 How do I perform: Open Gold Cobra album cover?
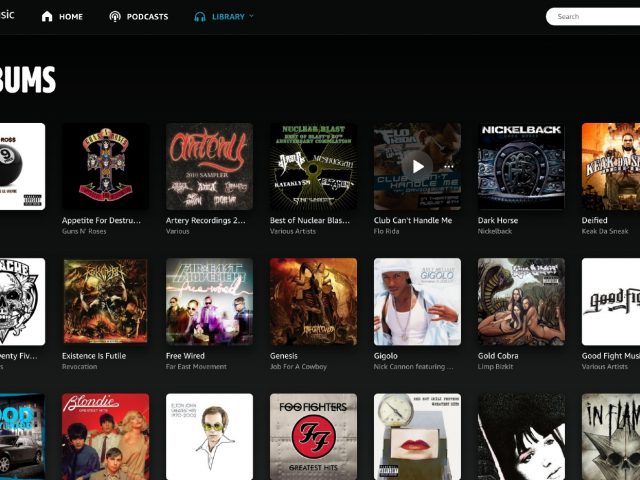[x=521, y=302]
